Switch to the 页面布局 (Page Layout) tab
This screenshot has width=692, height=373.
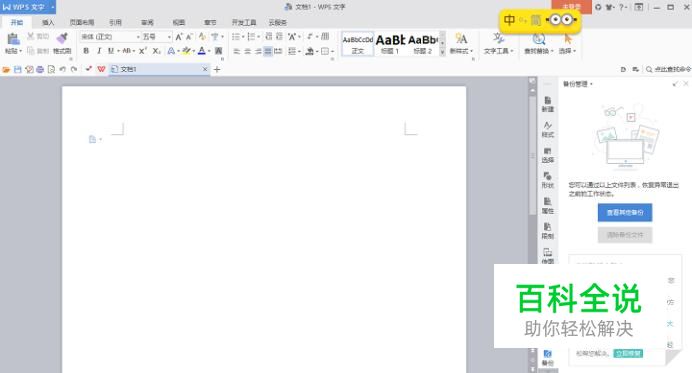pyautogui.click(x=82, y=22)
